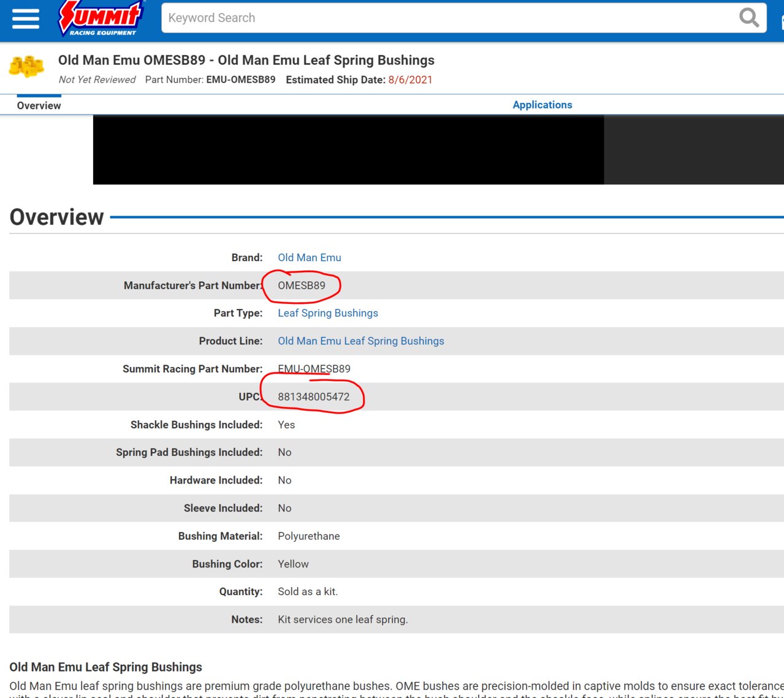Click the 'Hardware Included:' label

click(x=216, y=480)
